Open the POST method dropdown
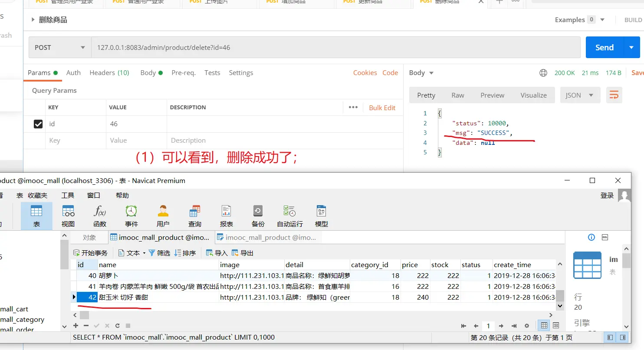This screenshot has height=350, width=644. 60,48
